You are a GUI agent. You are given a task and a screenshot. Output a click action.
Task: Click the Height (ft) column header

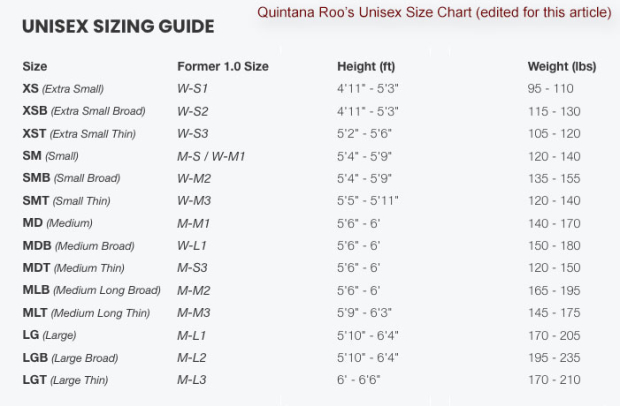tap(369, 67)
